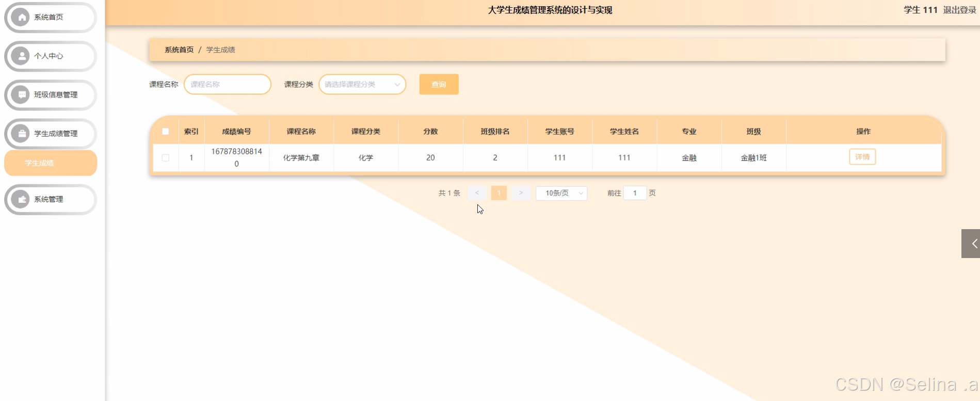Focus the 前往 page number input
This screenshot has width=980, height=401.
tap(635, 193)
